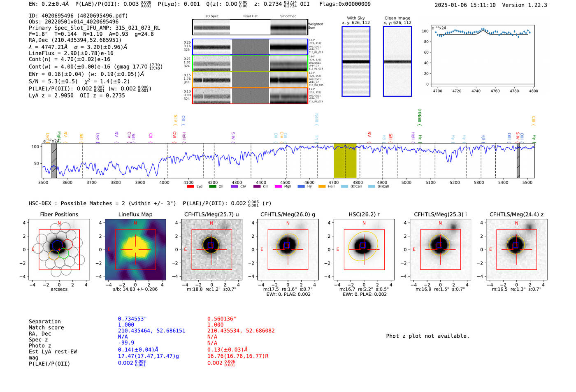
Task: Click the Fiber Positions thumbnail
Action: (x=59, y=250)
